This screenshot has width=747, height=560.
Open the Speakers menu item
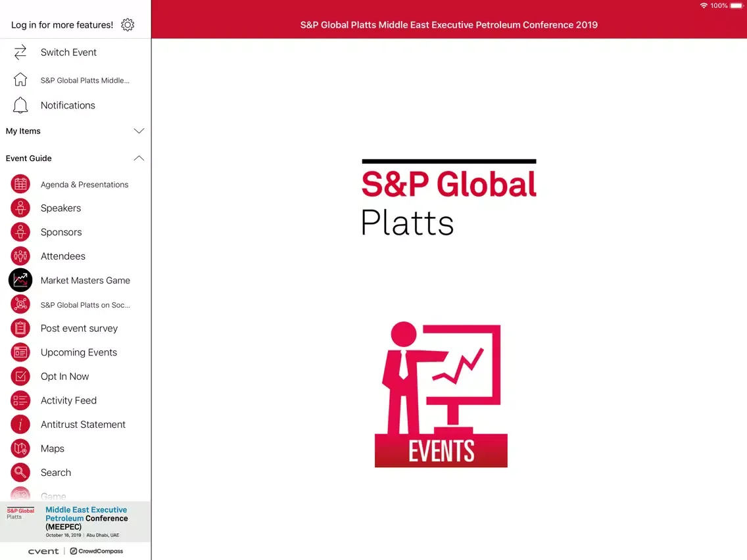click(x=60, y=208)
